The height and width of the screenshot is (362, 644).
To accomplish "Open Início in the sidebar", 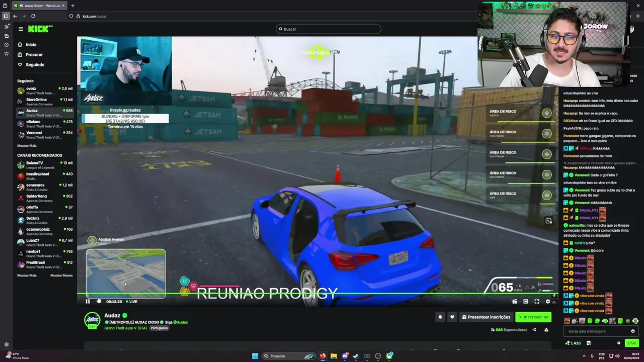I will [x=31, y=45].
